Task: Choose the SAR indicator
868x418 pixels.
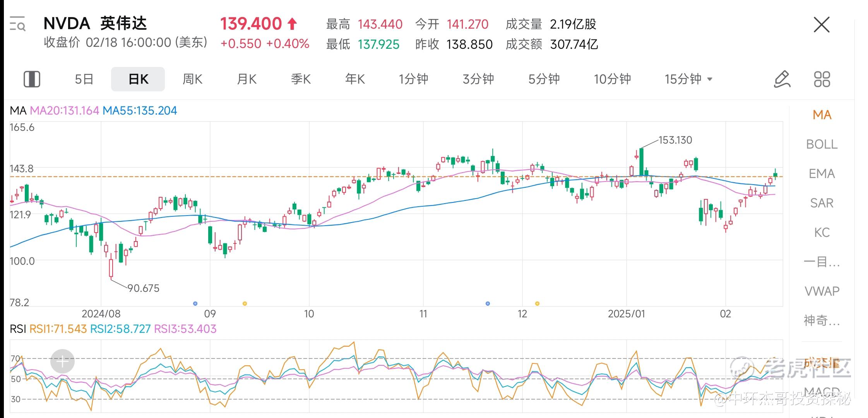Action: click(822, 203)
